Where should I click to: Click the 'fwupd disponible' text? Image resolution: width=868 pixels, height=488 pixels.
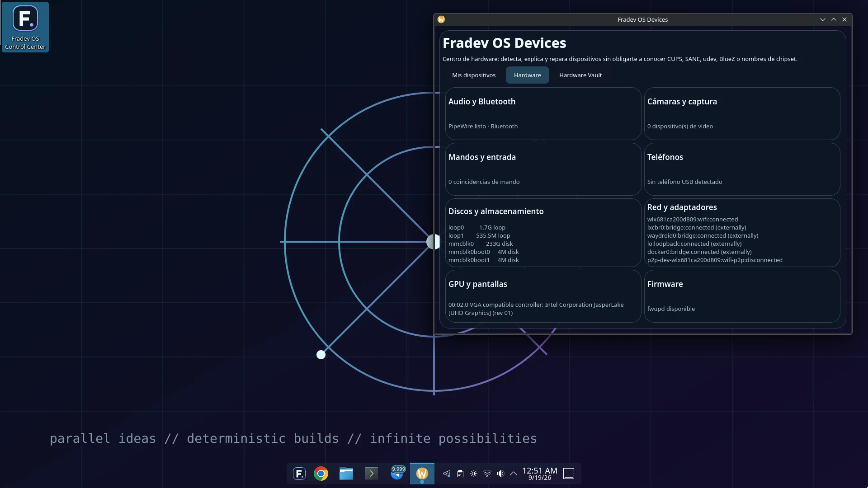pyautogui.click(x=671, y=309)
